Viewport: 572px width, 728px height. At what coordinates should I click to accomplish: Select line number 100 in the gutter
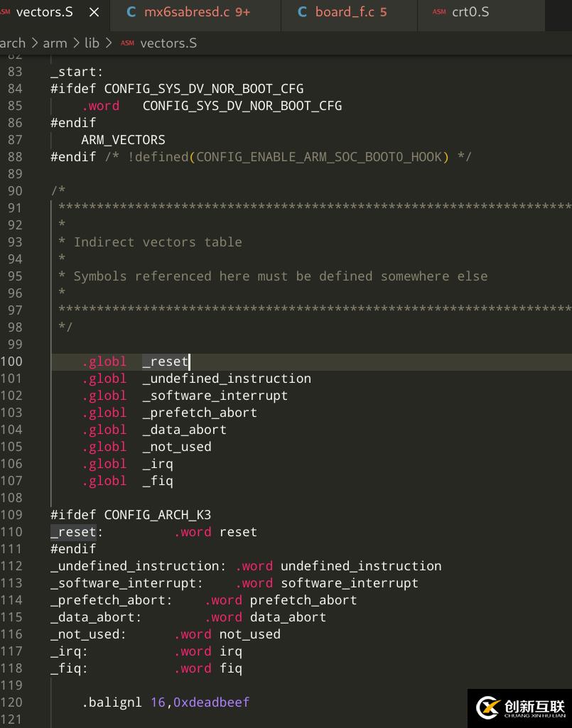pos(12,362)
